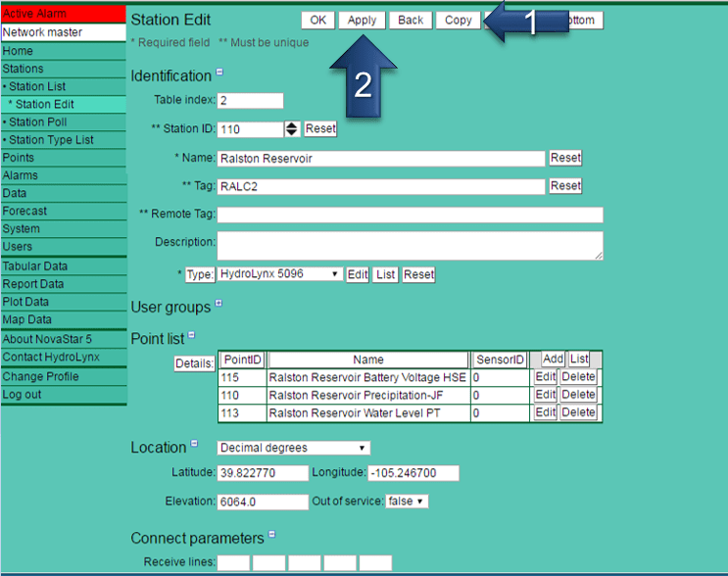Open the Decimal degrees location format dropdown
The height and width of the screenshot is (576, 728).
coord(293,448)
